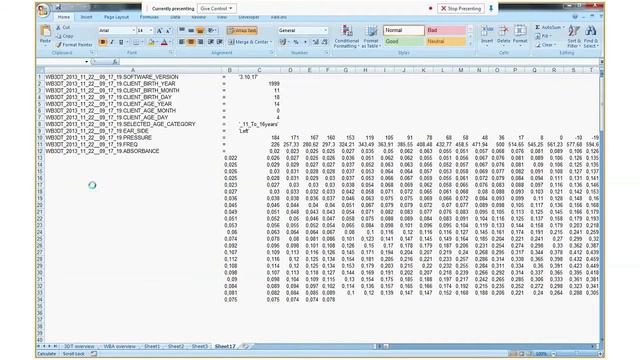The image size is (640, 360).
Task: Apply the fill color bucket
Action: (151, 42)
